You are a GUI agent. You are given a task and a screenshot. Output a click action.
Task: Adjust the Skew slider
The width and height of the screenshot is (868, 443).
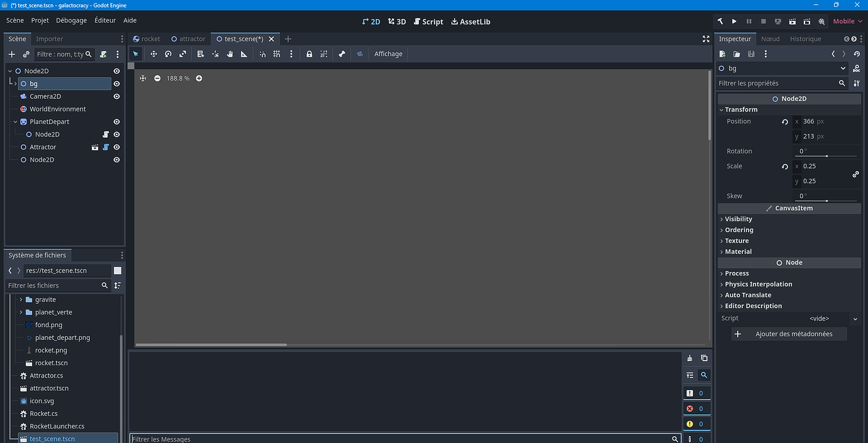click(825, 200)
